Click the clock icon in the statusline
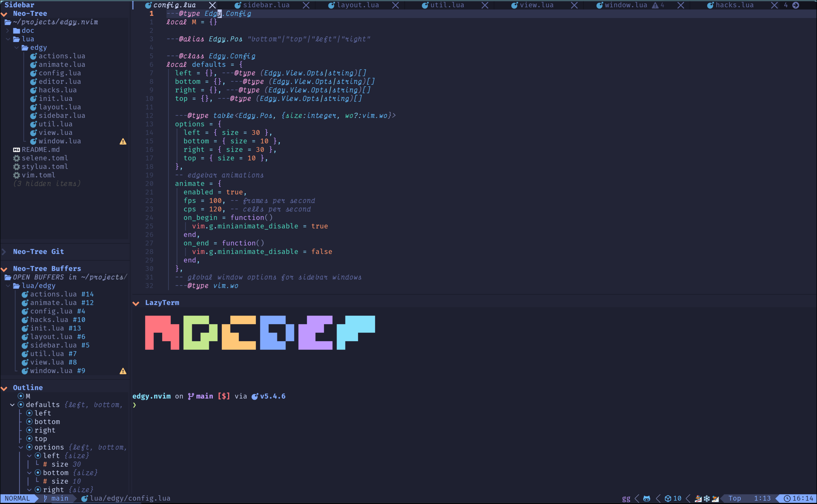This screenshot has height=504, width=817. [x=787, y=498]
